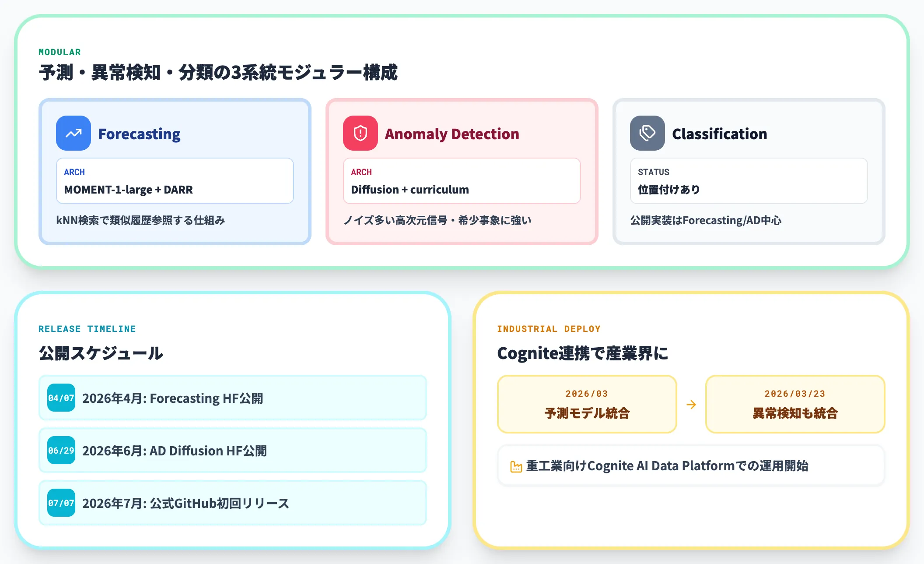Click the orange arrow between deploy cards
Screen dimensions: 924x564
(x=691, y=405)
